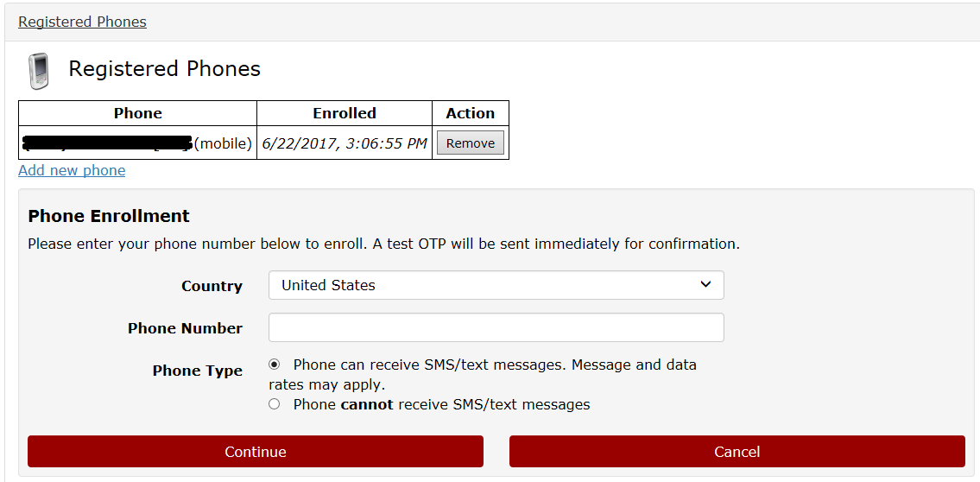Select radio for phone cannot receive SMS
This screenshot has width=980, height=482.
click(x=274, y=404)
